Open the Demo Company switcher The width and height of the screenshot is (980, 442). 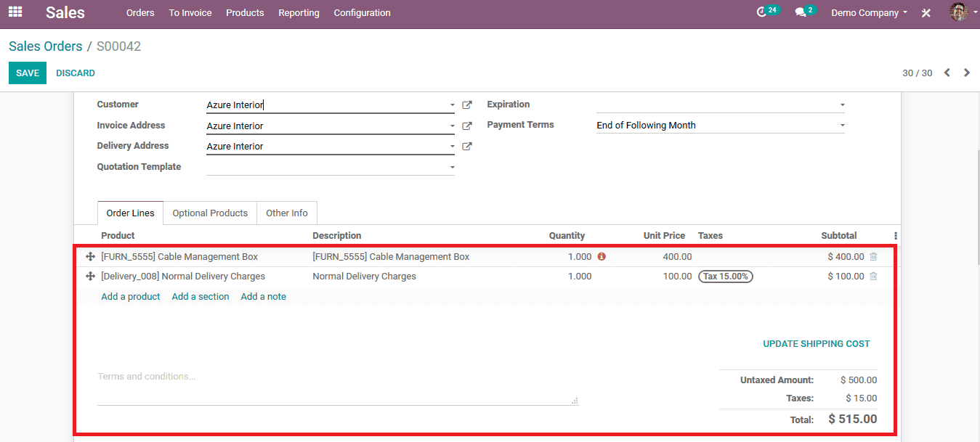[x=869, y=12]
